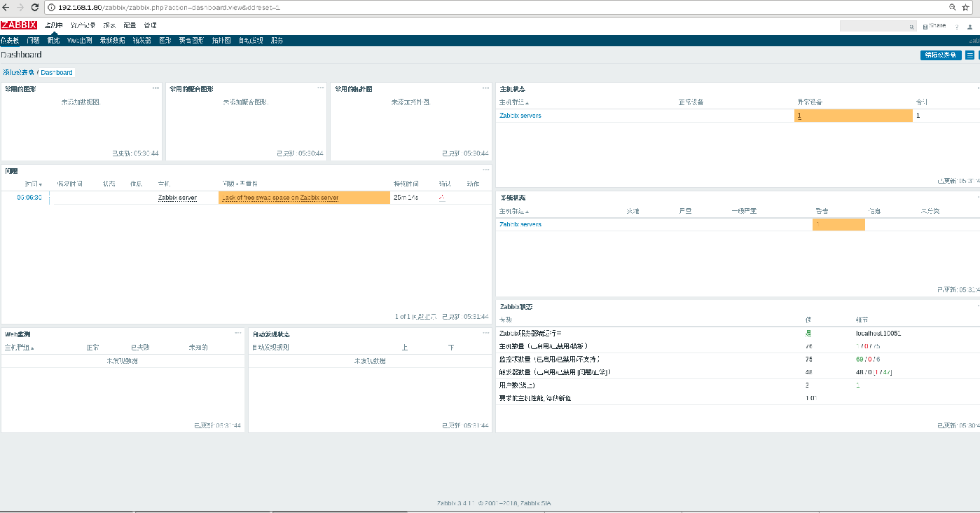Select the 最新数据 submenu tab
The image size is (980, 513).
click(x=112, y=41)
